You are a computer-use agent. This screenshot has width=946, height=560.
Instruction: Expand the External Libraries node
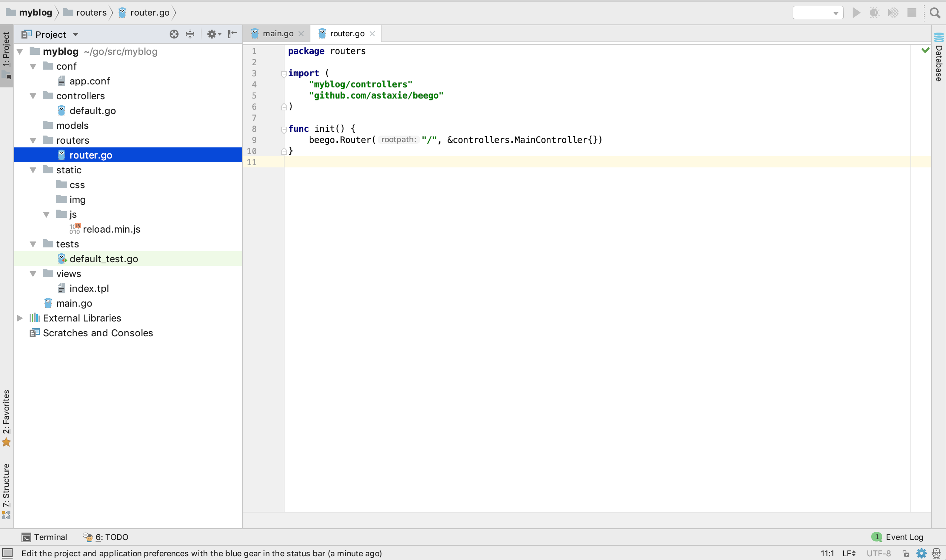tap(20, 318)
